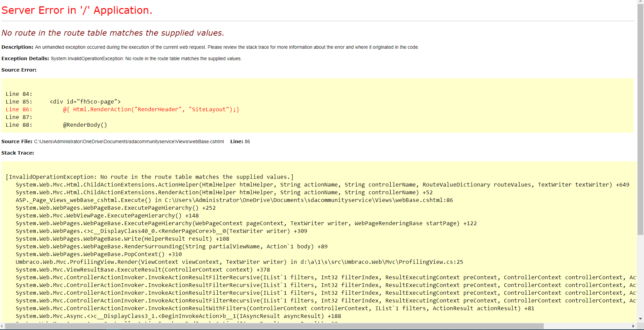Click the ChildActionExtensions.RenderAction +52 stack line

[x=224, y=193]
